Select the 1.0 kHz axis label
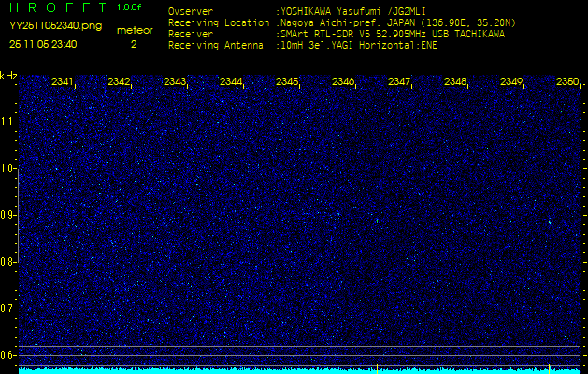This screenshot has height=374, width=588. [8, 168]
